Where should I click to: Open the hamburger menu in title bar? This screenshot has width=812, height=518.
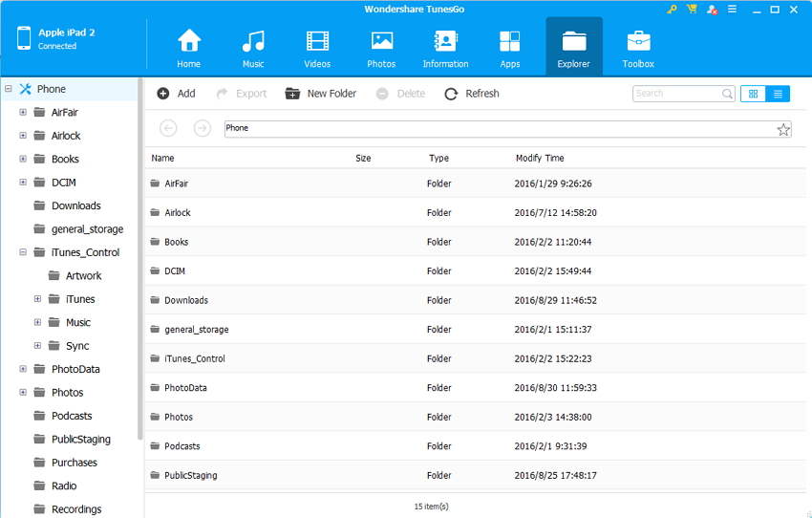pyautogui.click(x=733, y=10)
